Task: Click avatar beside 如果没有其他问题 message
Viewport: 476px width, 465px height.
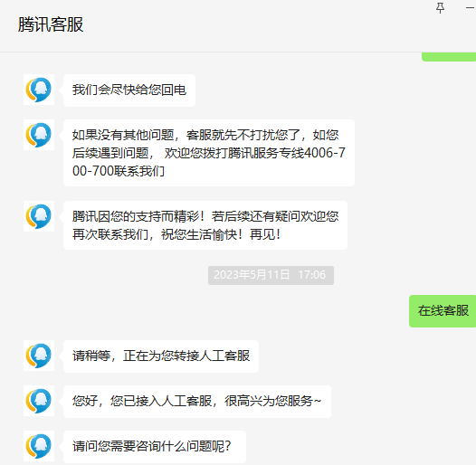Action: click(39, 135)
